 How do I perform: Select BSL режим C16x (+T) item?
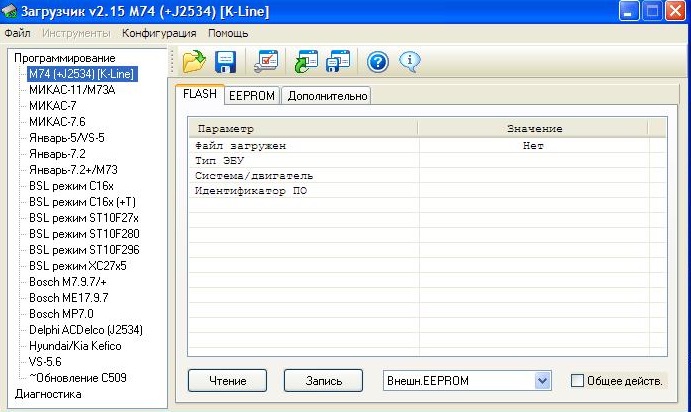[x=82, y=202]
